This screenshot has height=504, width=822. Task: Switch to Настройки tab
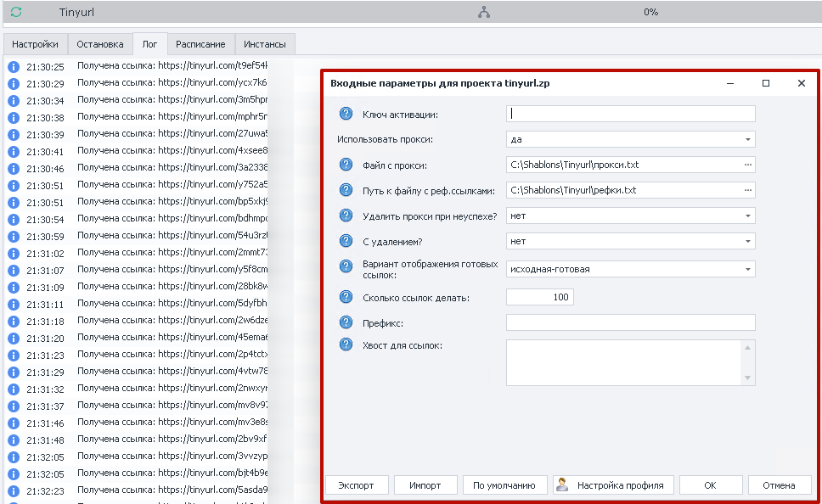coord(35,44)
